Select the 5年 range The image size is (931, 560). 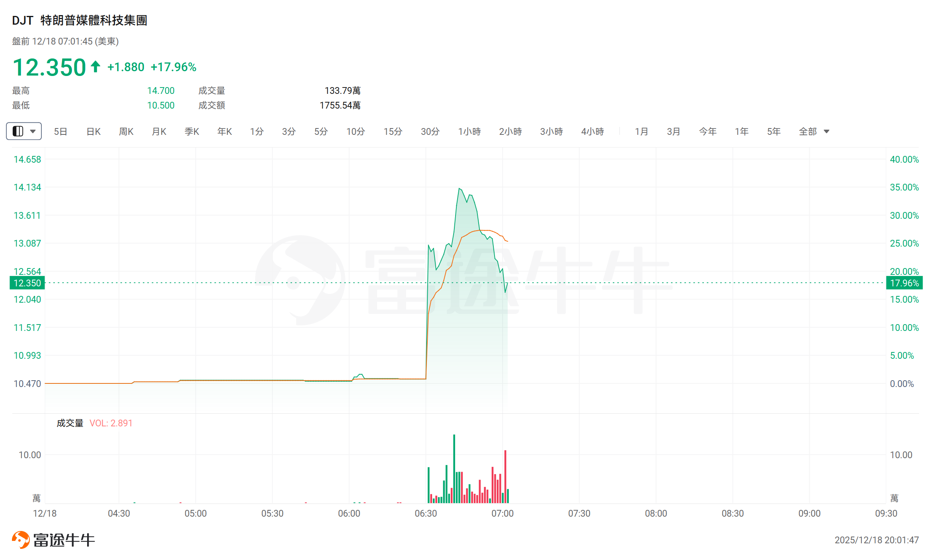773,132
